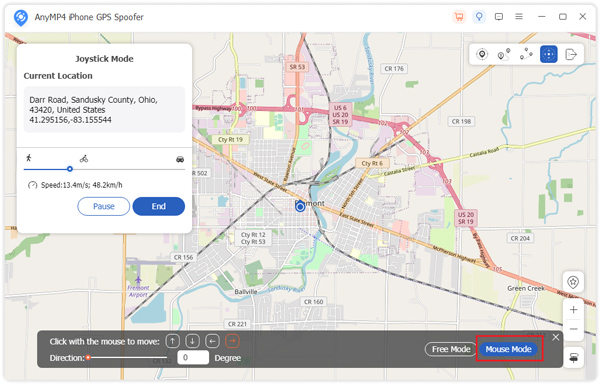Click the CR 198 road label
600x384 pixels.
point(461,121)
